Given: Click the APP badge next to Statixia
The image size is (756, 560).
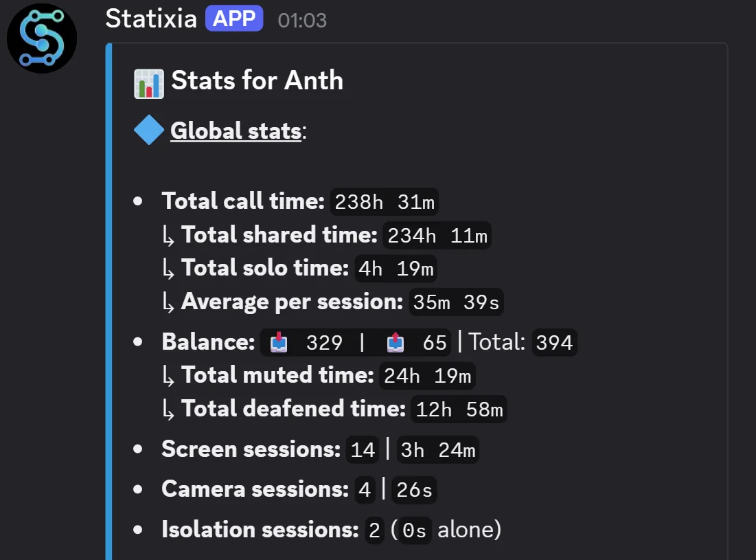Looking at the screenshot, I should coord(234,19).
